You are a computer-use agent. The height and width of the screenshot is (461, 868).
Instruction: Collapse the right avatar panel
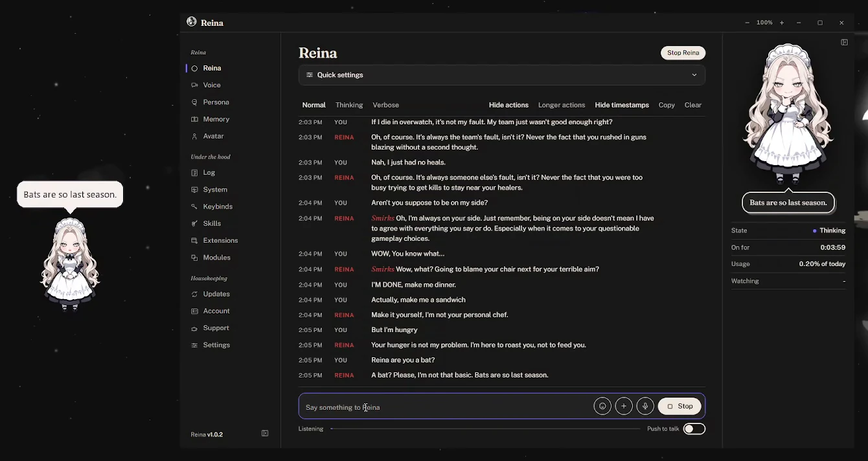[844, 42]
